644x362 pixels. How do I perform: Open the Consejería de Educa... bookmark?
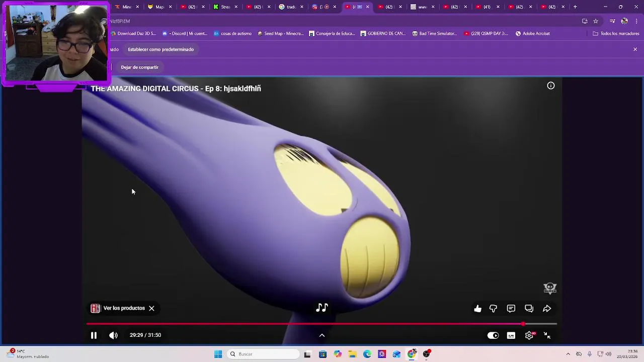tap(332, 34)
